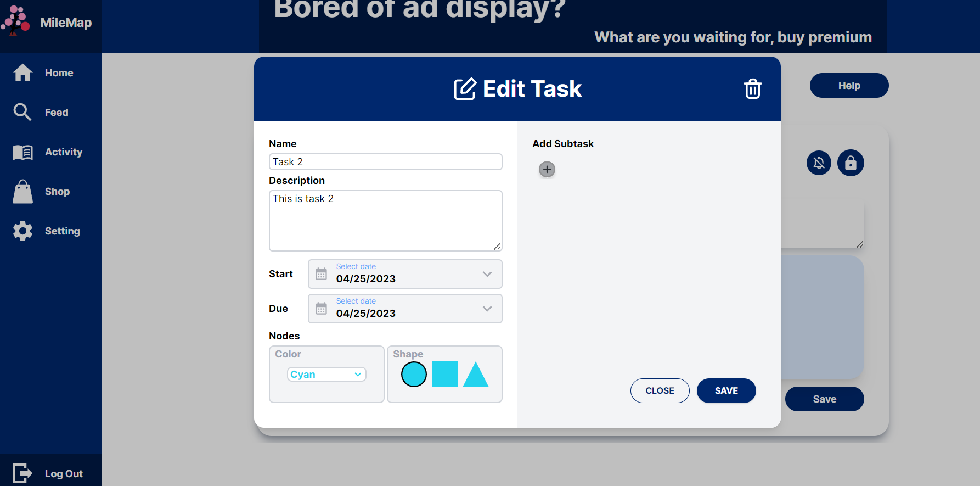Click the Log Out icon
This screenshot has height=486, width=980.
click(22, 473)
